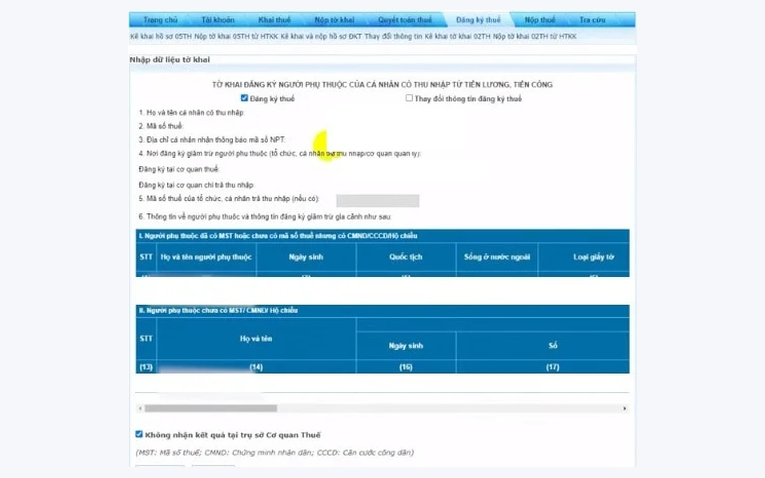The width and height of the screenshot is (765, 478).
Task: Click the scrollbar left arrow
Action: (140, 408)
